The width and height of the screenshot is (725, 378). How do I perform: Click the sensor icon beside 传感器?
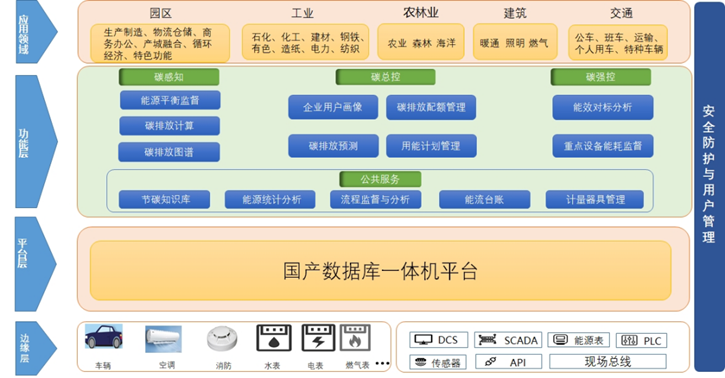[x=420, y=362]
